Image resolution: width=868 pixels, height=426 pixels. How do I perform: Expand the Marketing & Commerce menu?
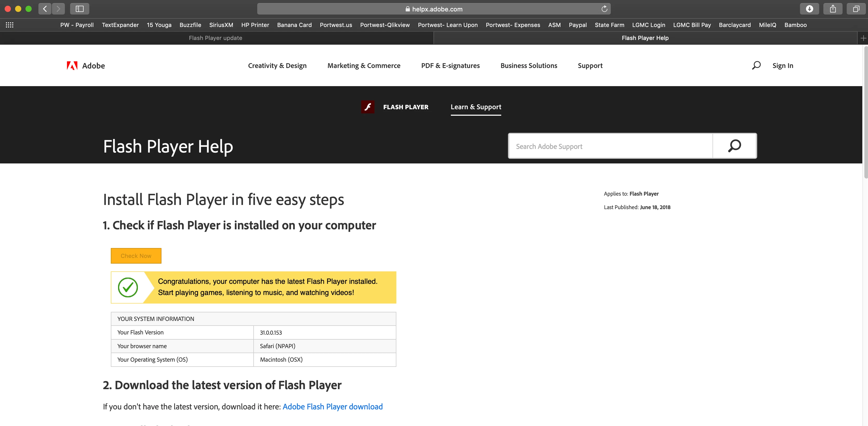point(364,66)
